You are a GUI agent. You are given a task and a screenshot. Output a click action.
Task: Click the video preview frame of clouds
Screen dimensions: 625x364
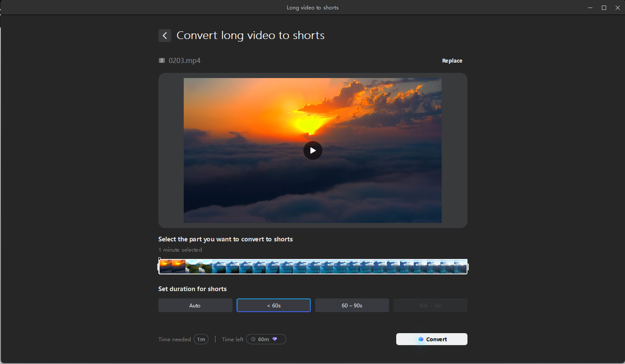(312, 150)
